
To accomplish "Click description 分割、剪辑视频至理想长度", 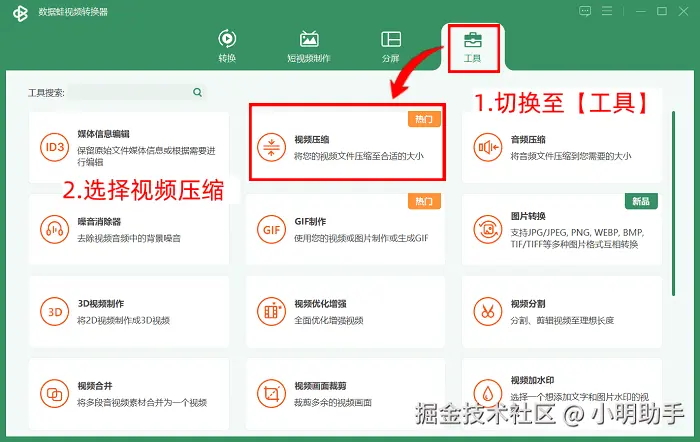I will [562, 321].
